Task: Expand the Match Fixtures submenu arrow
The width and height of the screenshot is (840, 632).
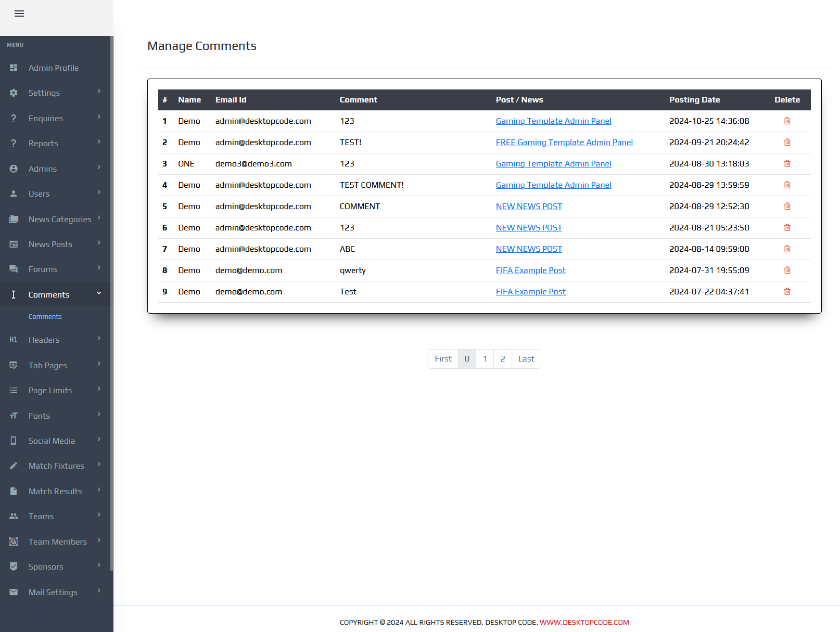Action: tap(99, 465)
